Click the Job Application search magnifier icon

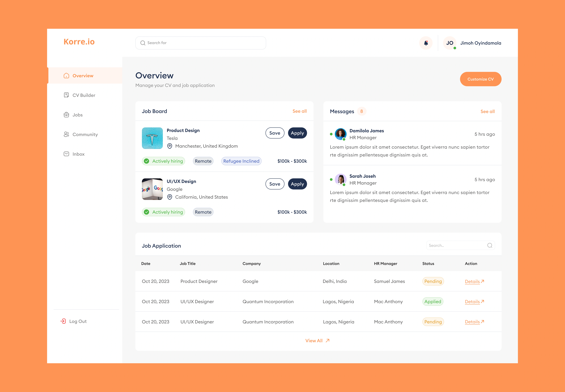coord(490,245)
